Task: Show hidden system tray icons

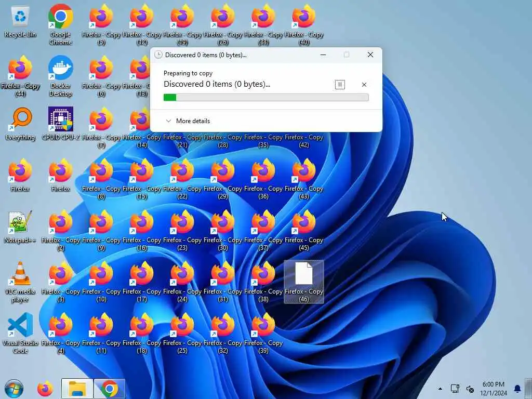Action: (440, 389)
